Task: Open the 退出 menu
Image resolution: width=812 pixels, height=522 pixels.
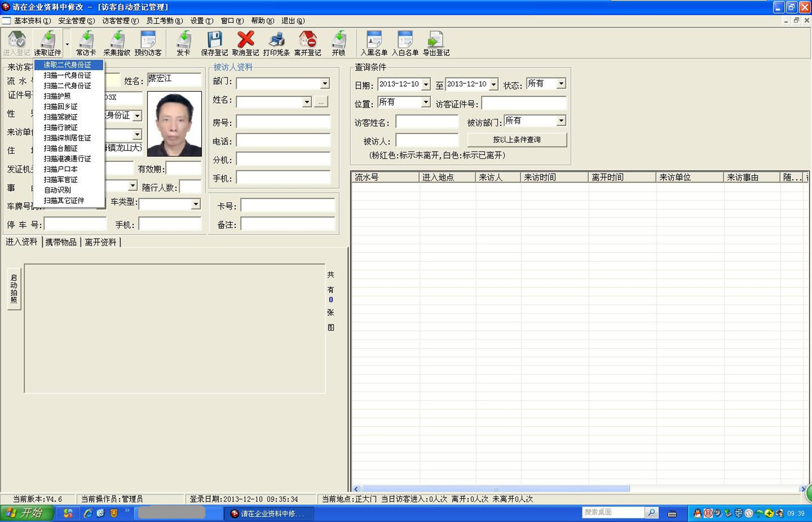Action: pos(293,21)
